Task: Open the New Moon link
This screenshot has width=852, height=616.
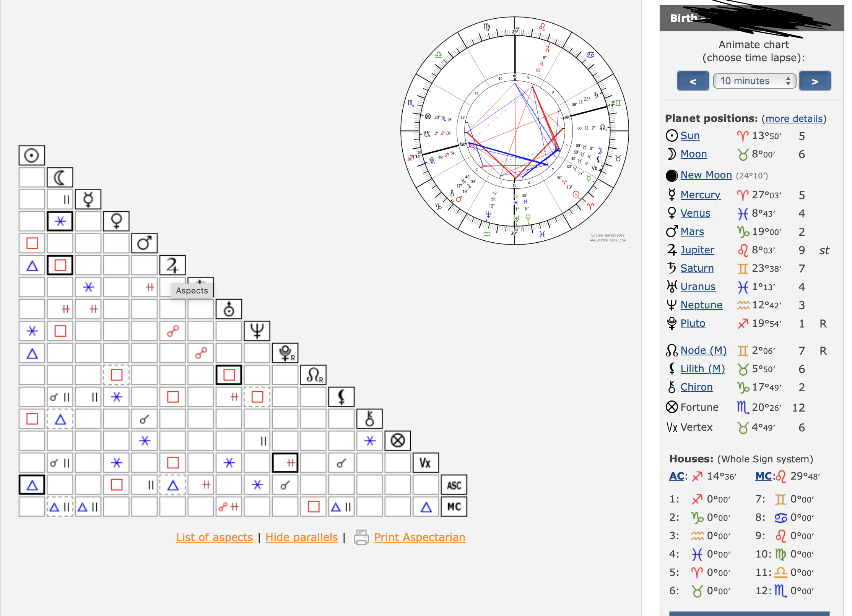Action: tap(706, 175)
